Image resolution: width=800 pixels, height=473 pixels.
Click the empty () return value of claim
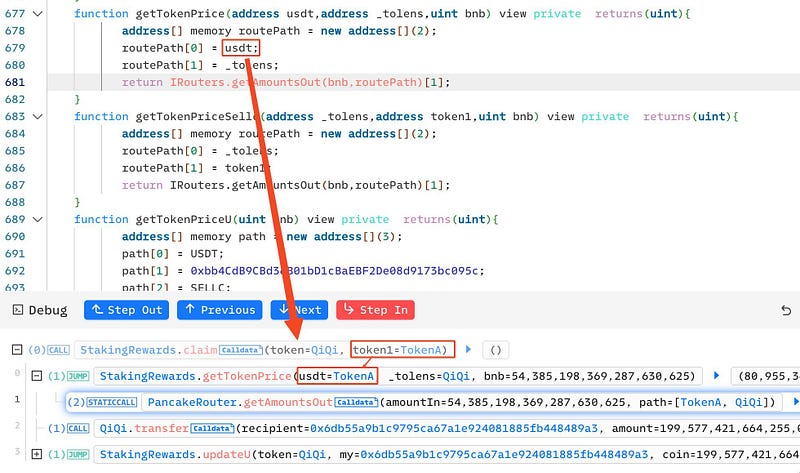pyautogui.click(x=497, y=350)
